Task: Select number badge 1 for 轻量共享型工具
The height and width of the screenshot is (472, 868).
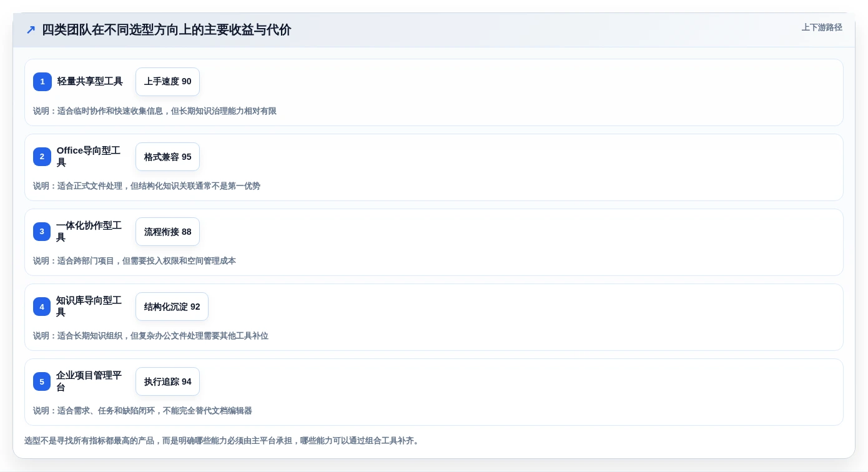Action: coord(42,82)
